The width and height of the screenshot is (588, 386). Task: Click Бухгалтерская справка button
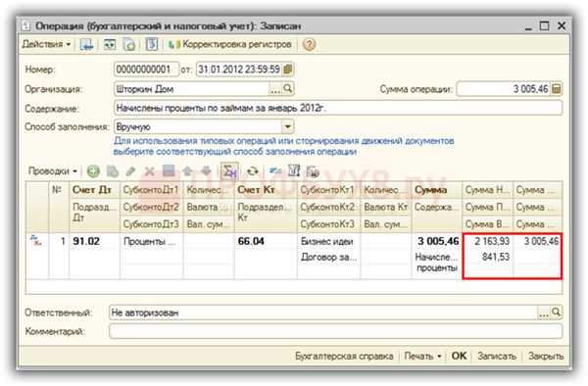[x=344, y=356]
